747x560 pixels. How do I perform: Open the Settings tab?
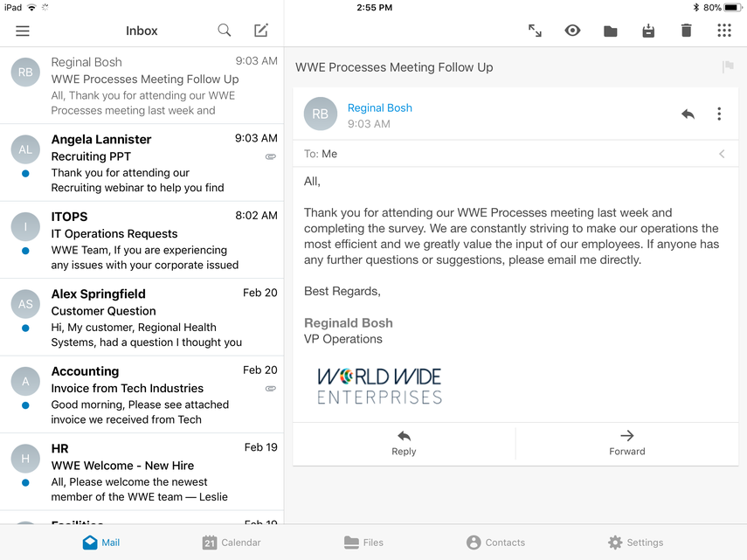point(635,543)
